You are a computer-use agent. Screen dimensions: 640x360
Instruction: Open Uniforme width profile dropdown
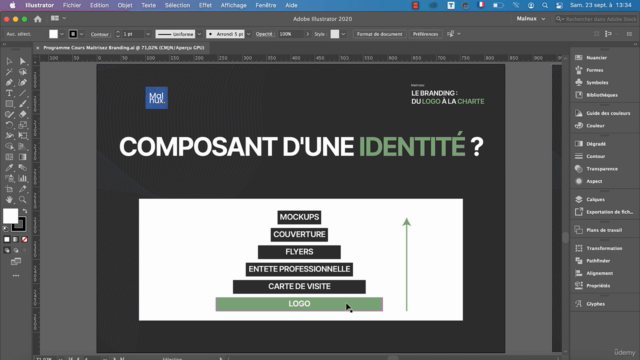click(x=199, y=34)
